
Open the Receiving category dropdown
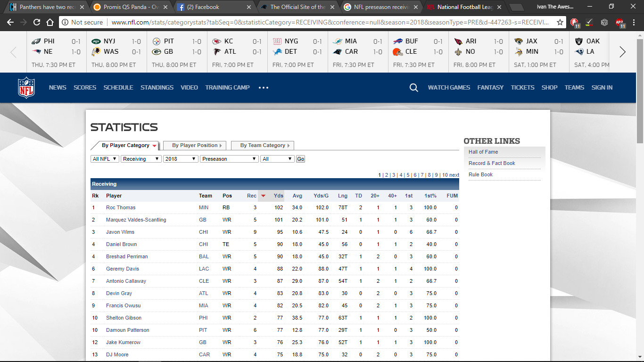click(x=141, y=159)
